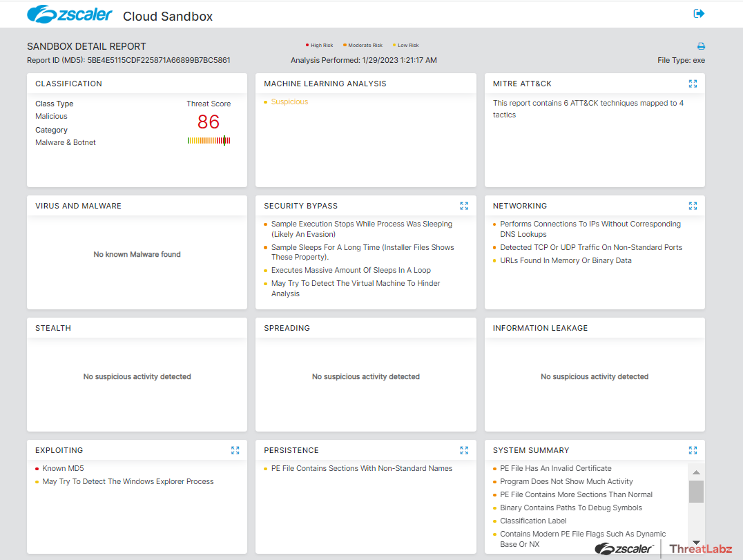Click the Threat Score gradient bar
Image resolution: width=743 pixels, height=560 pixels.
point(209,140)
